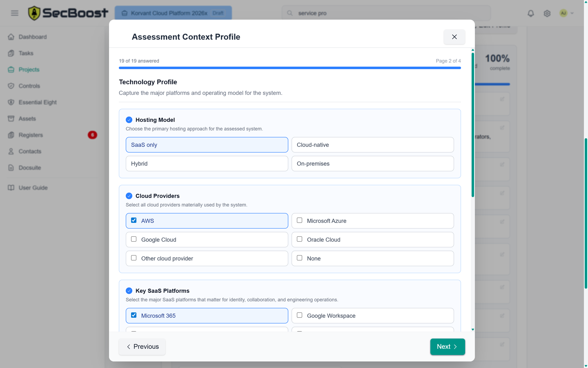Navigate to Essential Eight
This screenshot has height=368, width=588.
coord(38,102)
